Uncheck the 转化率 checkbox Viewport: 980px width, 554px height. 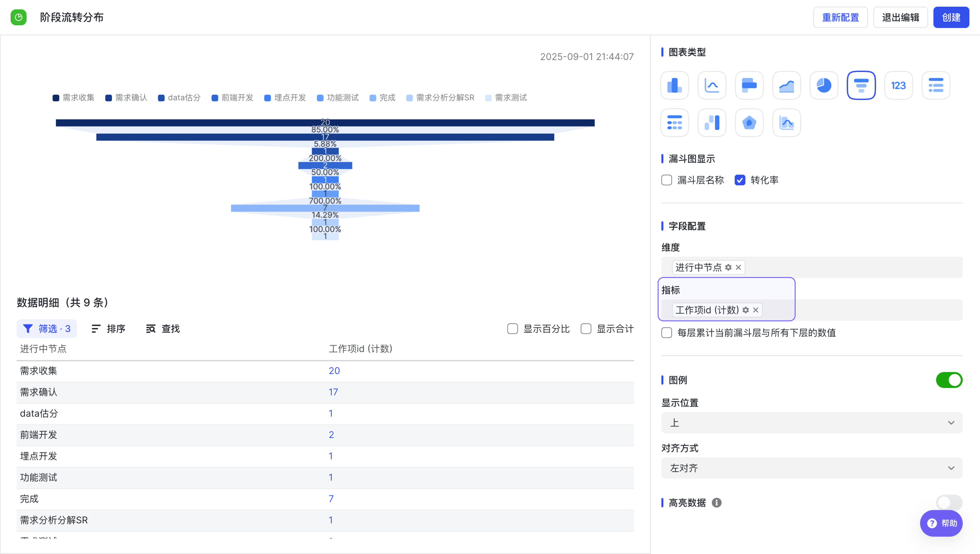point(740,180)
